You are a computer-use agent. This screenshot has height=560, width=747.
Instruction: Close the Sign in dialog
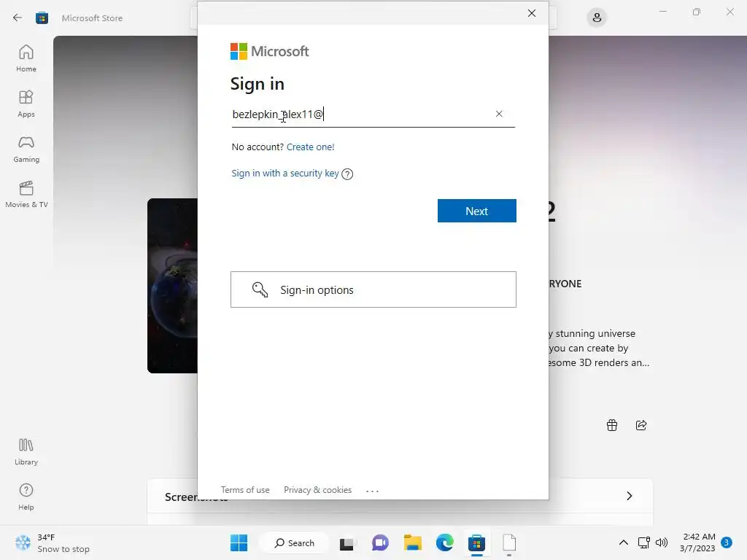pos(532,13)
